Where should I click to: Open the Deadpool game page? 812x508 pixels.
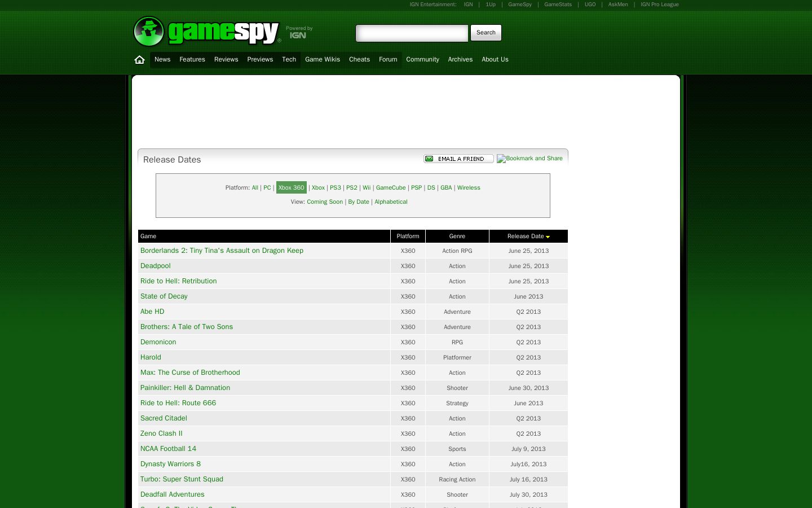[156, 266]
